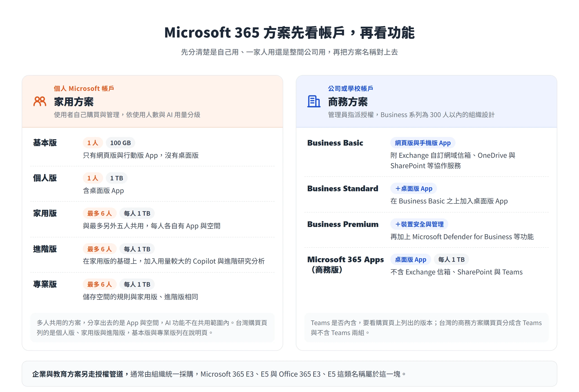579x392 pixels.
Task: Click the 1 人 badge in 基本版 row
Action: tap(93, 143)
